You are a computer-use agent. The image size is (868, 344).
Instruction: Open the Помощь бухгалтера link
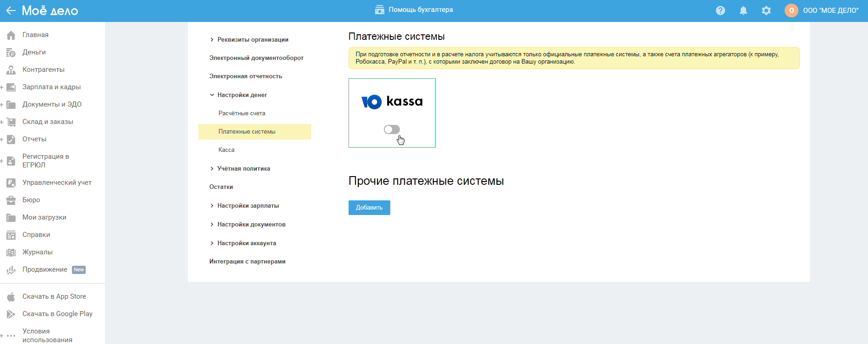pos(414,10)
